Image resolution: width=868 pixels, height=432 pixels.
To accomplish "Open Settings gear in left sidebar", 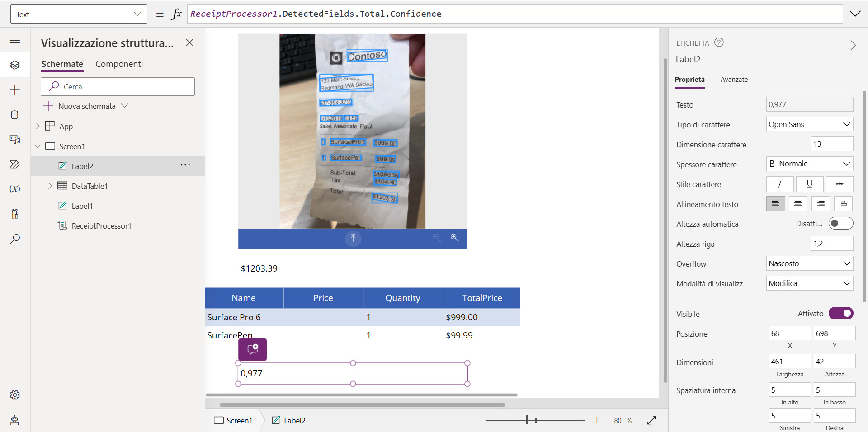I will tap(15, 395).
